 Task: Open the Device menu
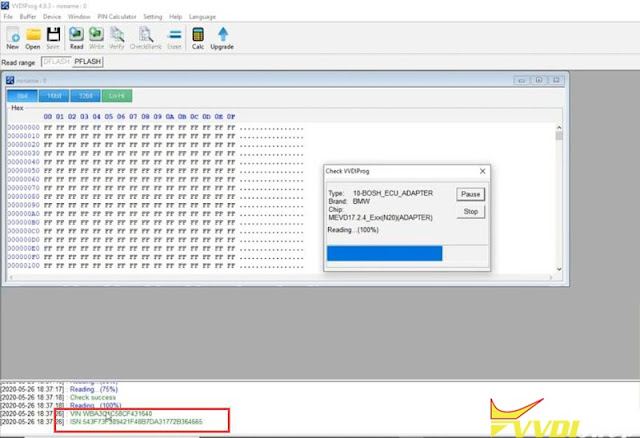click(52, 17)
